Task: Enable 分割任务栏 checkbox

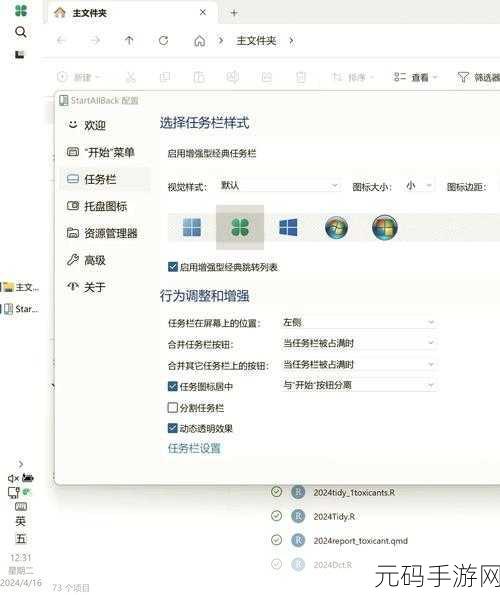Action: pos(173,408)
